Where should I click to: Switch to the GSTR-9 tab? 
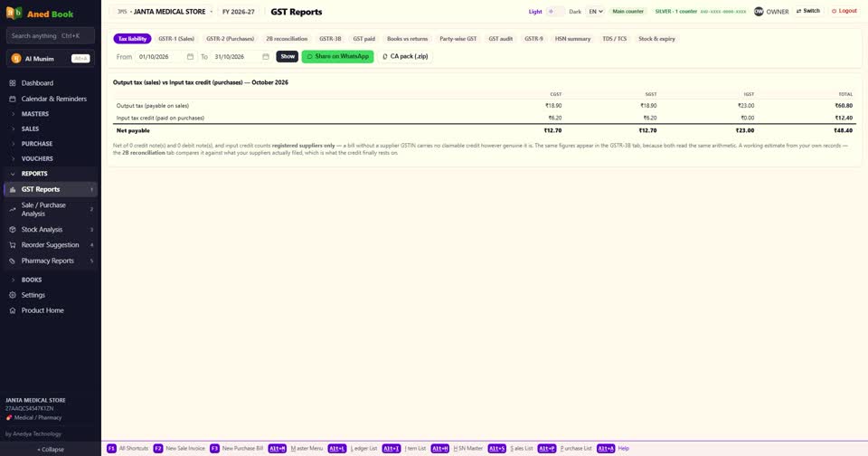click(533, 39)
